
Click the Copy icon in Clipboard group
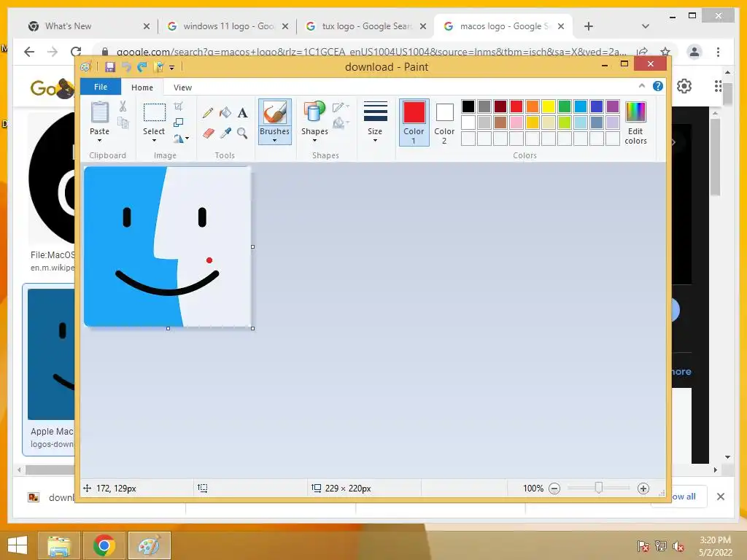coord(123,122)
